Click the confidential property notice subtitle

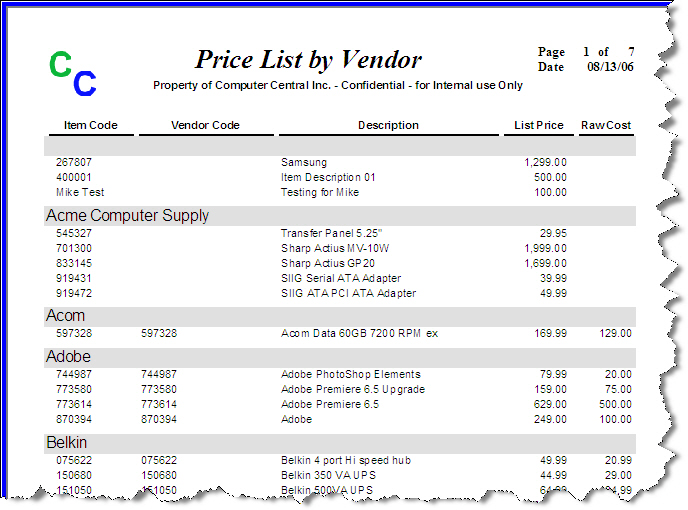337,86
